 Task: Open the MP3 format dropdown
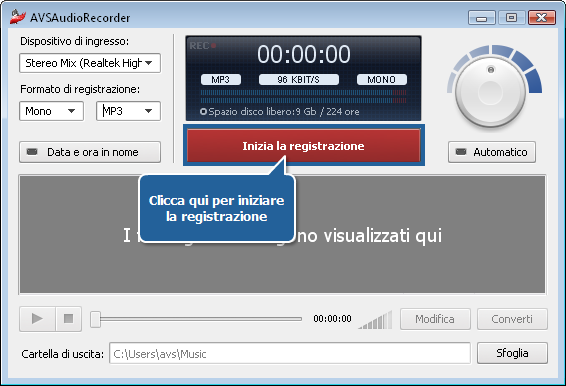coord(128,111)
